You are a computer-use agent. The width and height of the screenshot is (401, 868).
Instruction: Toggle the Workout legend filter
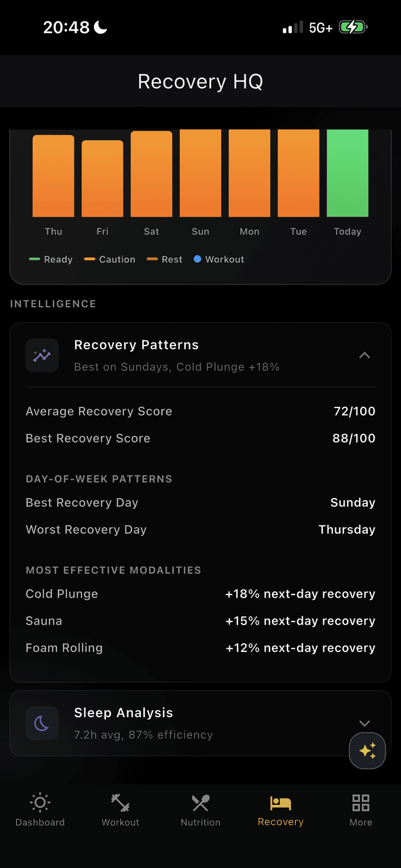(x=218, y=259)
